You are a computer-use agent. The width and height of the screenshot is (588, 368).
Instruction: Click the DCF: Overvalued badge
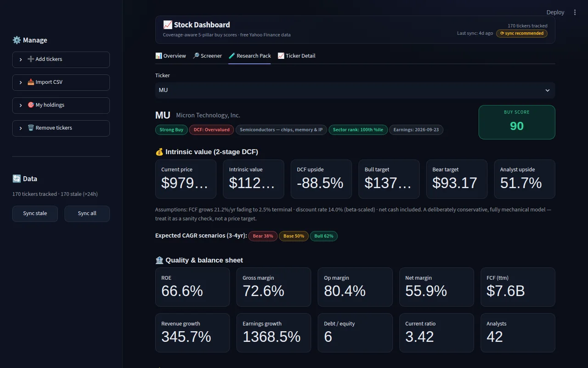pos(211,130)
